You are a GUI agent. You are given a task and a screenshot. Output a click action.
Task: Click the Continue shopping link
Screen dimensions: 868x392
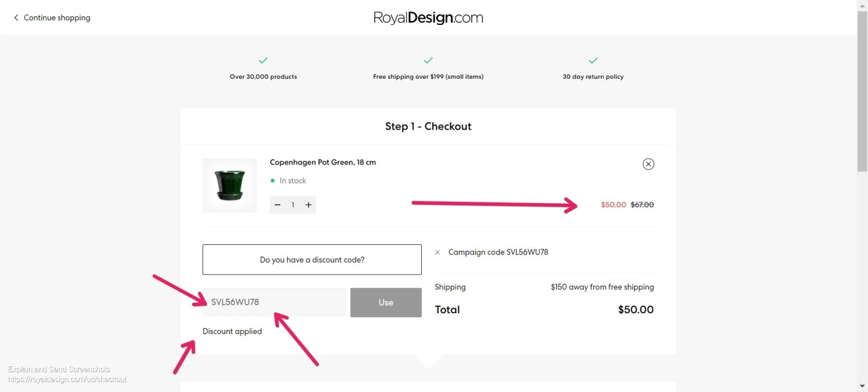click(x=57, y=18)
